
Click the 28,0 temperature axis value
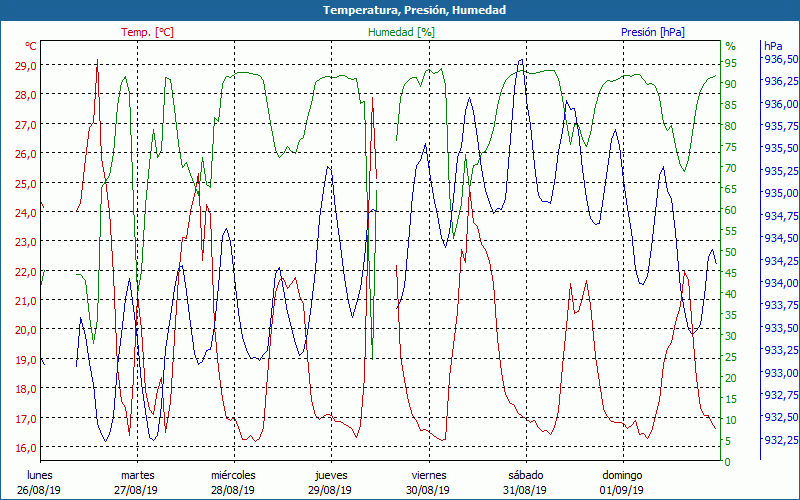(26, 94)
